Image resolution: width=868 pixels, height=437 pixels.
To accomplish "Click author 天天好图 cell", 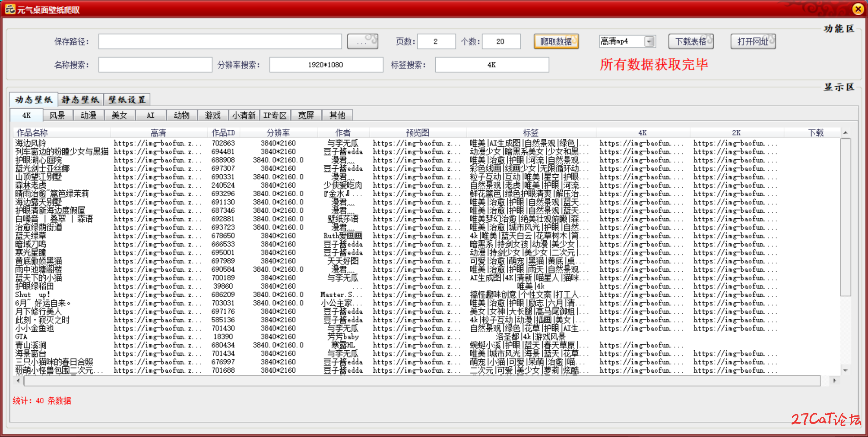I will click(x=343, y=261).
